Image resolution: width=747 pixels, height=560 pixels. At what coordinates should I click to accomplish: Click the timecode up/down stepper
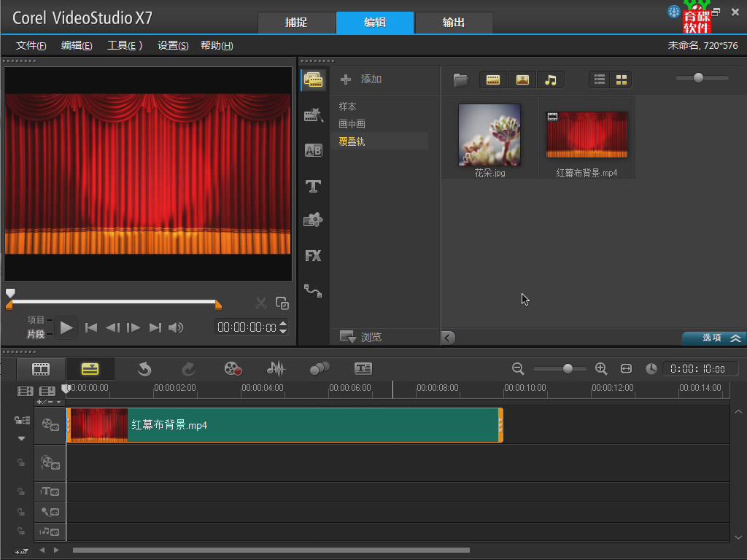click(x=284, y=327)
